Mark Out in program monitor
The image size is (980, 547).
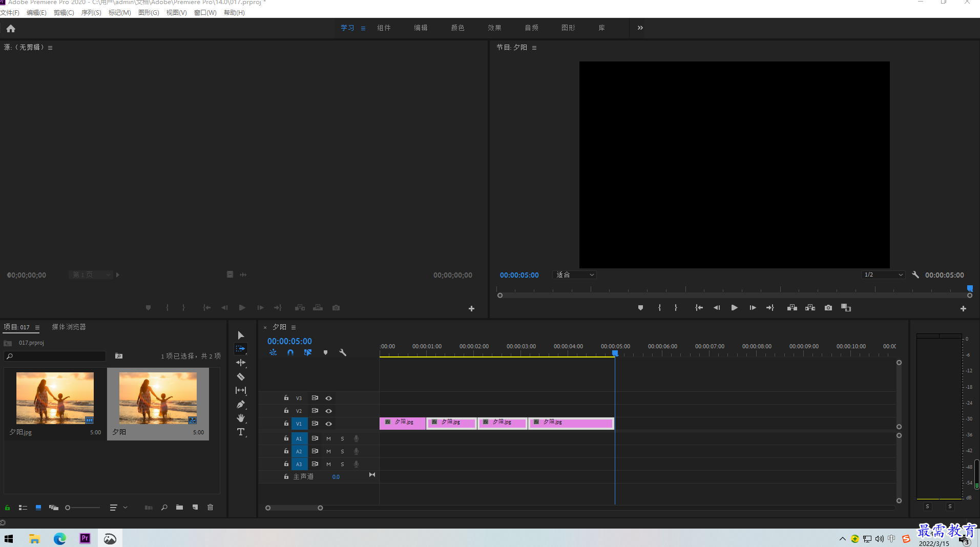676,308
